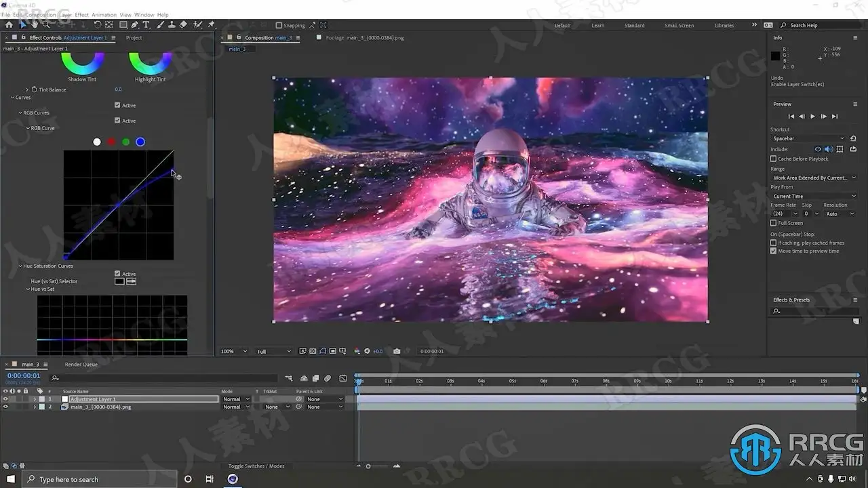
Task: Hide the main_3 png layer
Action: click(x=5, y=407)
